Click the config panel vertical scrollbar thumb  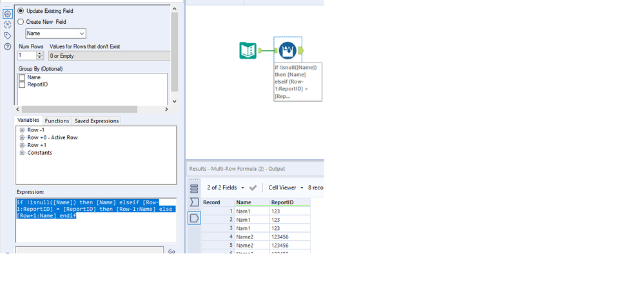coord(174,52)
